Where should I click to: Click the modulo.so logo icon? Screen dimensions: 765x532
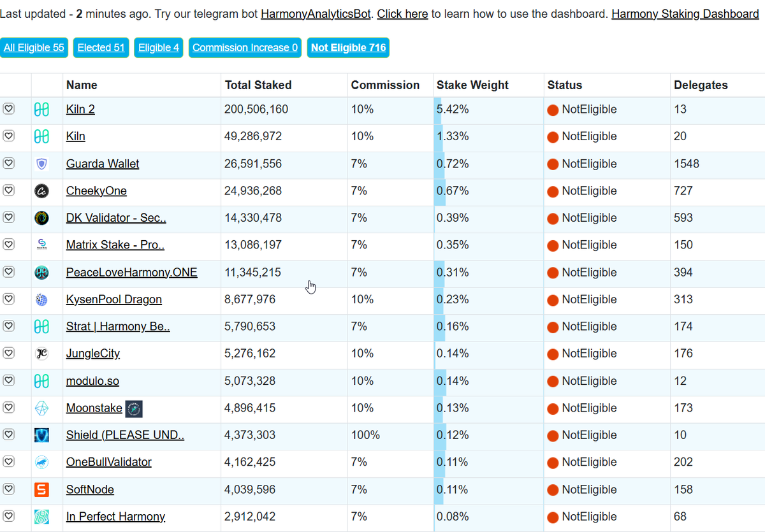tap(41, 381)
